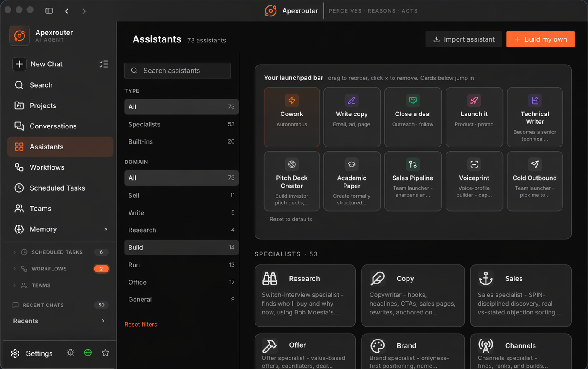Viewport: 588px width, 369px height.
Task: Filter type by Specialists
Action: (x=181, y=124)
